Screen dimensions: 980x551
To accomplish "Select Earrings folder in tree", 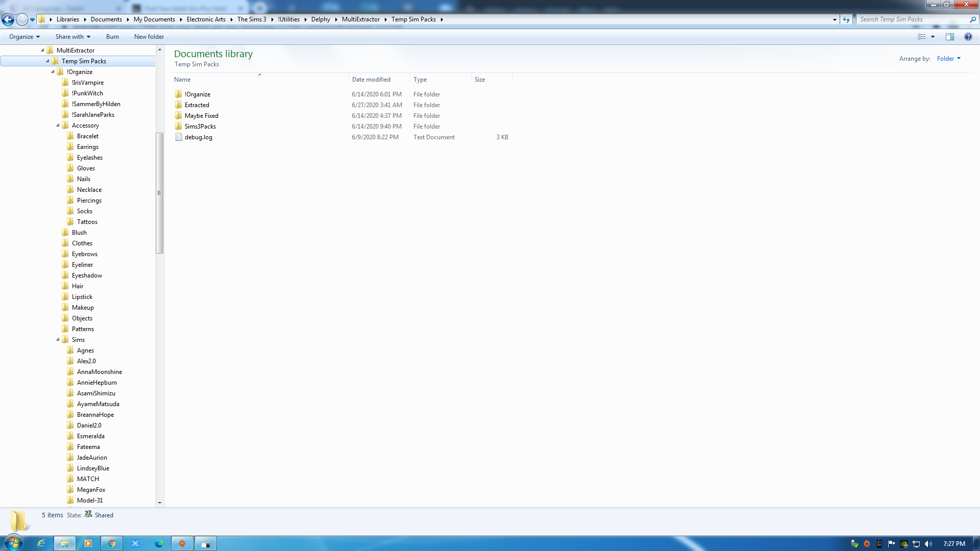I will pos(88,147).
